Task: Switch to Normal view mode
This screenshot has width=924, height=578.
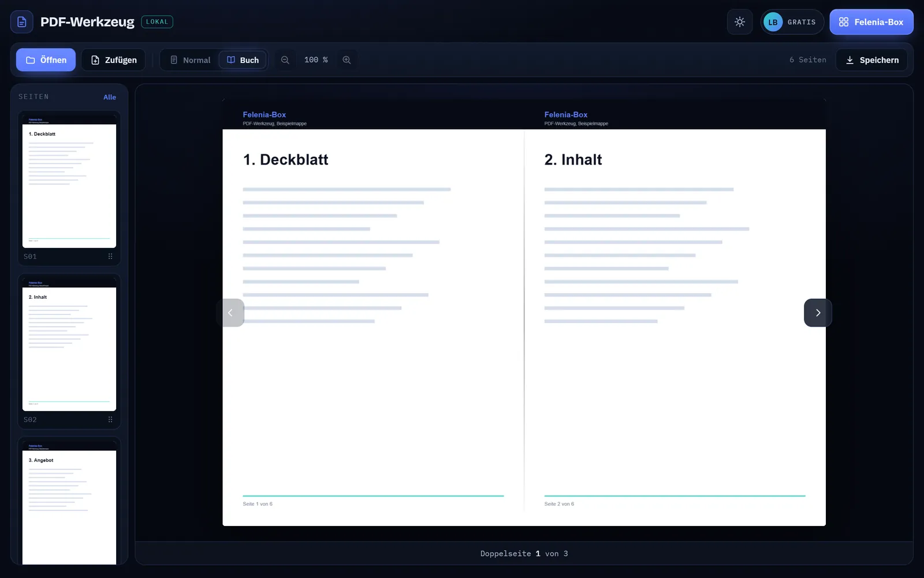Action: coord(190,60)
